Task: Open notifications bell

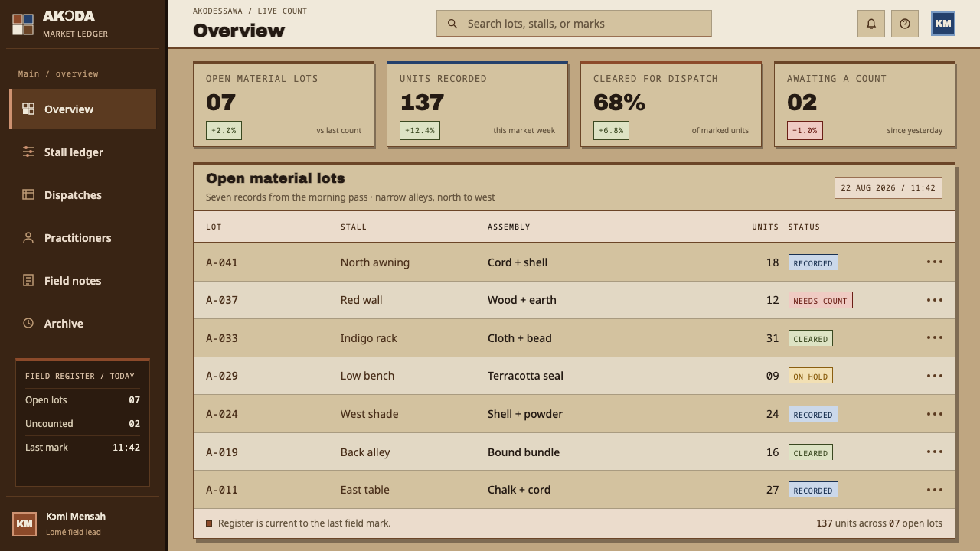Action: coord(871,24)
